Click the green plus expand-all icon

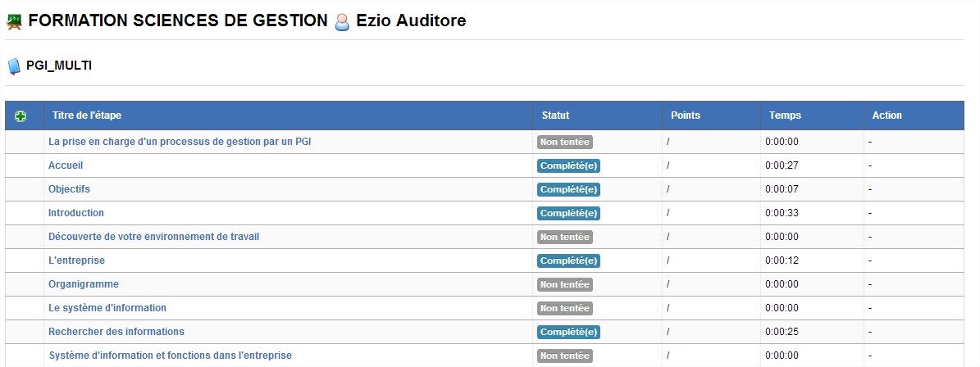pyautogui.click(x=21, y=116)
